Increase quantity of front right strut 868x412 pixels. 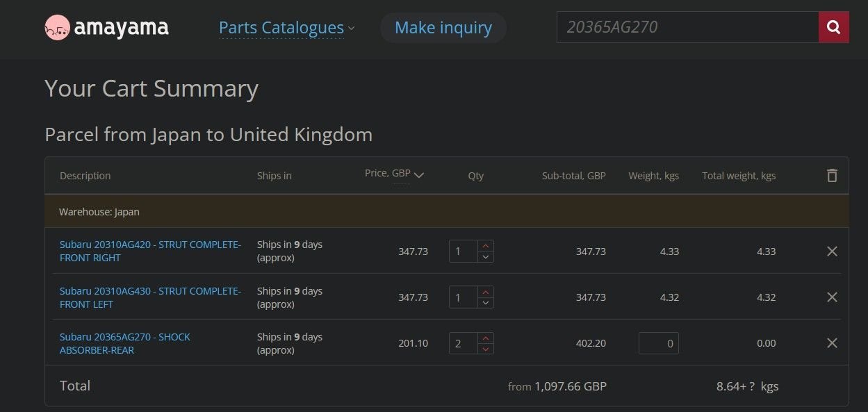coord(486,246)
